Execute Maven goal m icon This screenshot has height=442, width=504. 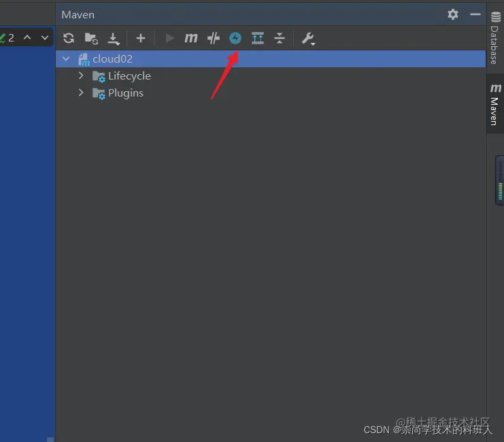[x=191, y=38]
